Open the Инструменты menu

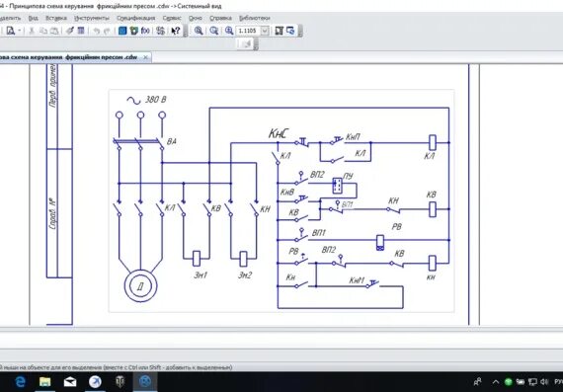[92, 18]
